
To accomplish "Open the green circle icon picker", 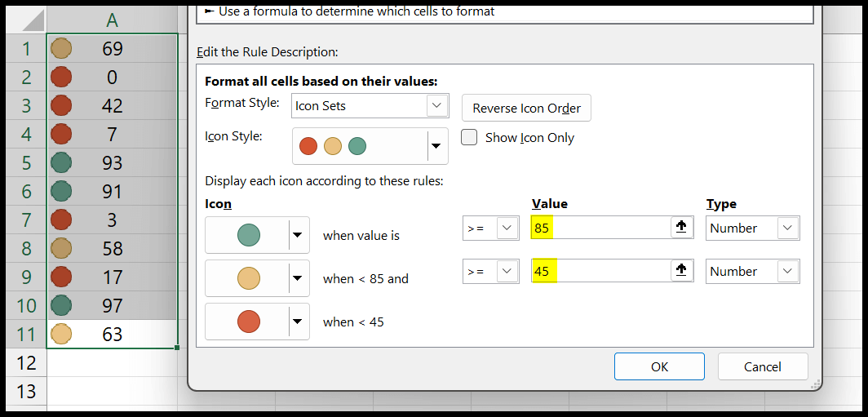I will [x=299, y=236].
